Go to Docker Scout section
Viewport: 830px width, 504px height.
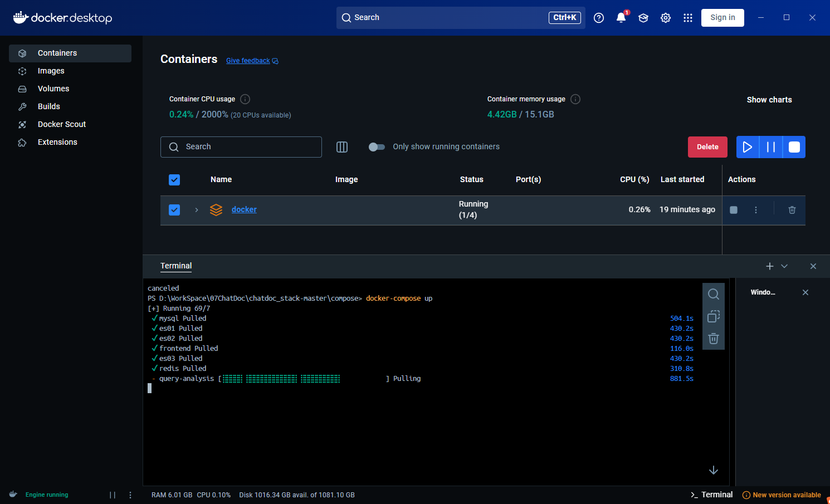click(61, 124)
